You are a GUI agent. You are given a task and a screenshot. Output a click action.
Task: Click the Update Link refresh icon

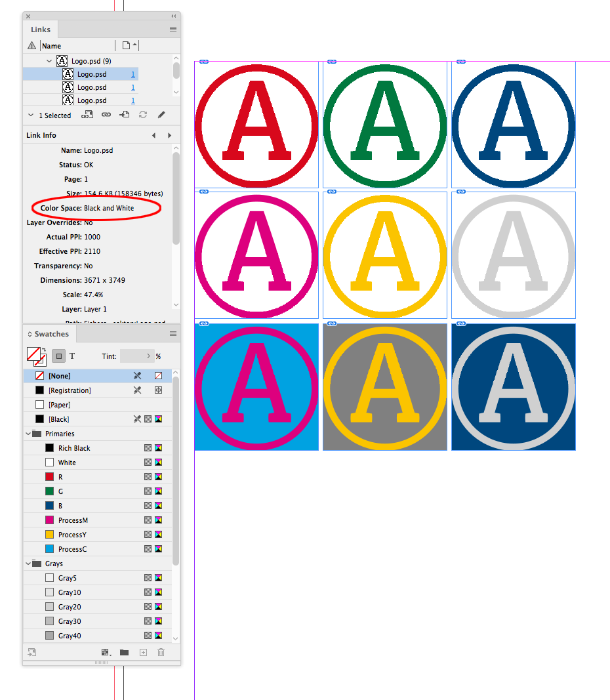coord(143,115)
